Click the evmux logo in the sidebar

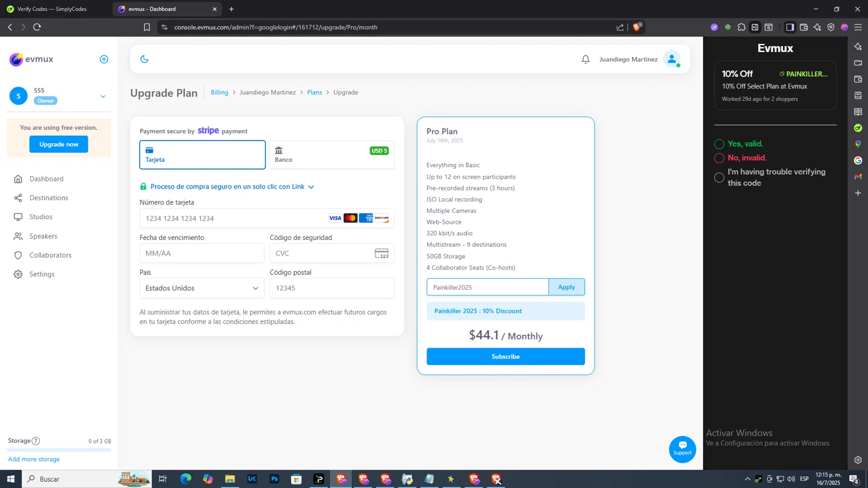point(31,59)
